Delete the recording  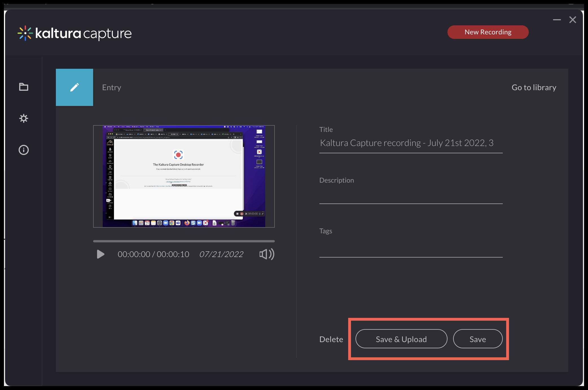click(x=331, y=339)
